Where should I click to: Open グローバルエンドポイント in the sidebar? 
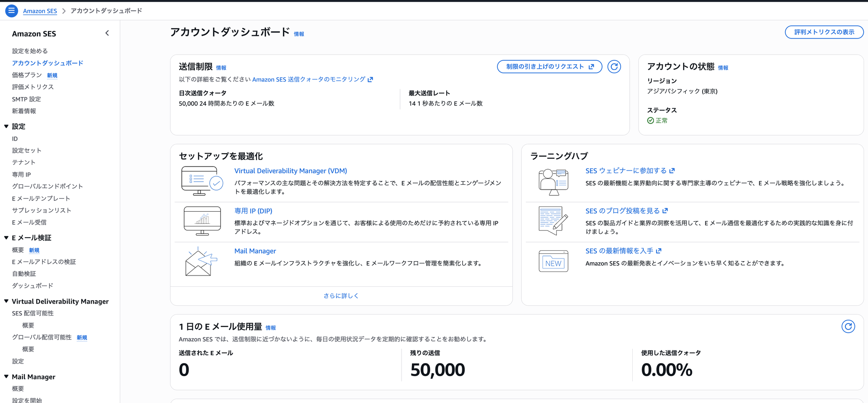tap(48, 186)
